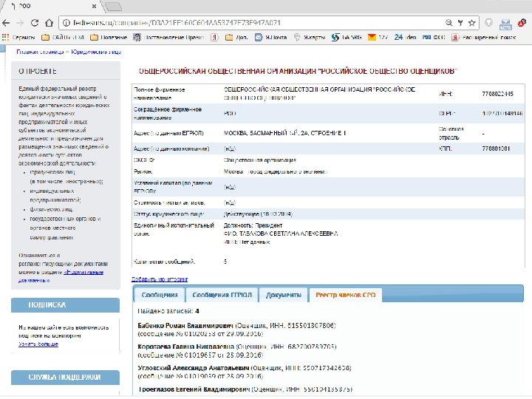Switch to the Документы tab
This screenshot has width=532, height=399.
[x=284, y=295]
